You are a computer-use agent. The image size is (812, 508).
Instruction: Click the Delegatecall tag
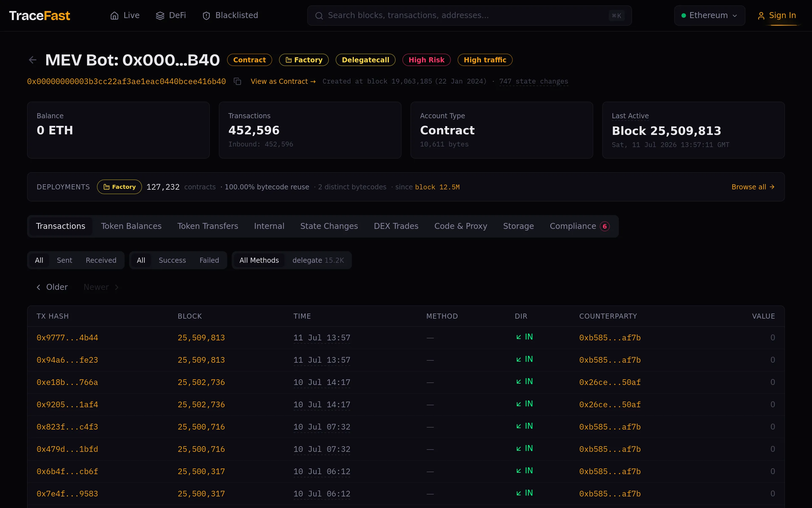tap(365, 60)
